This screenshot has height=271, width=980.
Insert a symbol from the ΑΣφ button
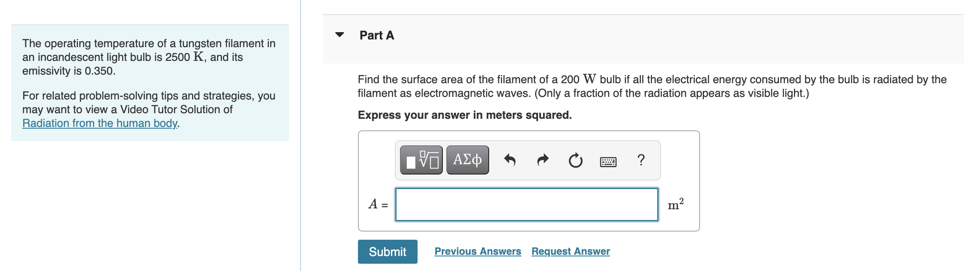(x=467, y=160)
